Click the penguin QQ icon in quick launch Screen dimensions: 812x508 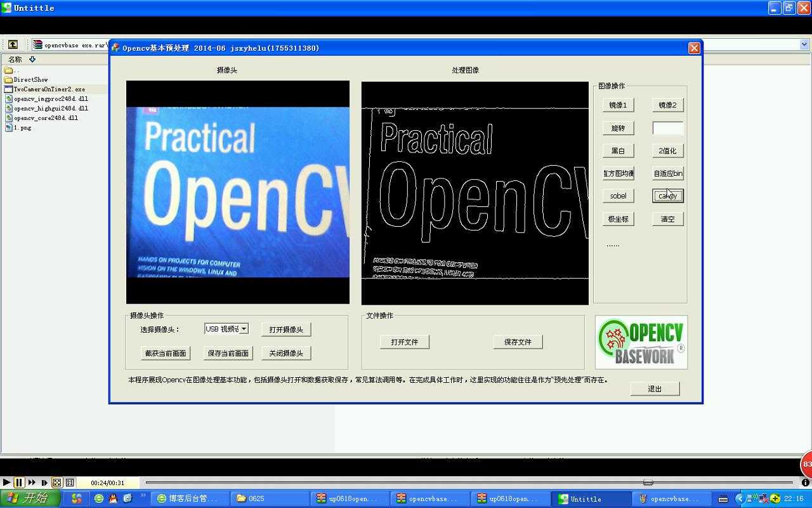[113, 498]
